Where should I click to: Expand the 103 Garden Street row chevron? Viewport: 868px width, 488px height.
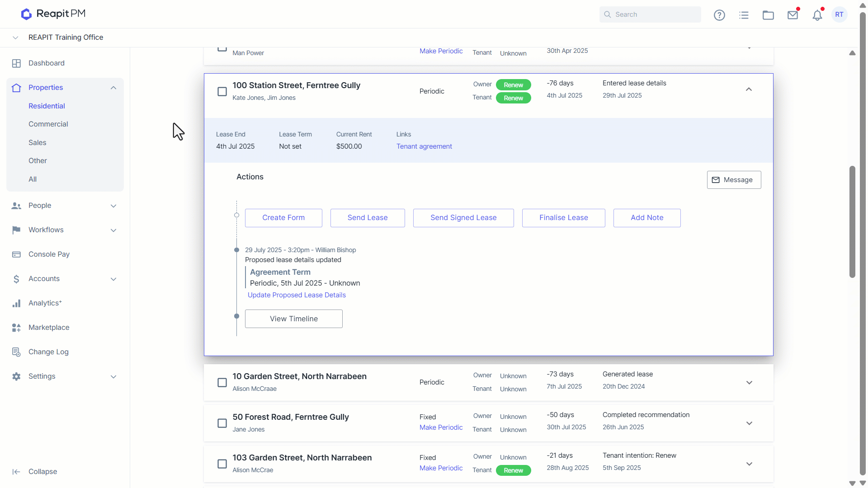coord(749,464)
